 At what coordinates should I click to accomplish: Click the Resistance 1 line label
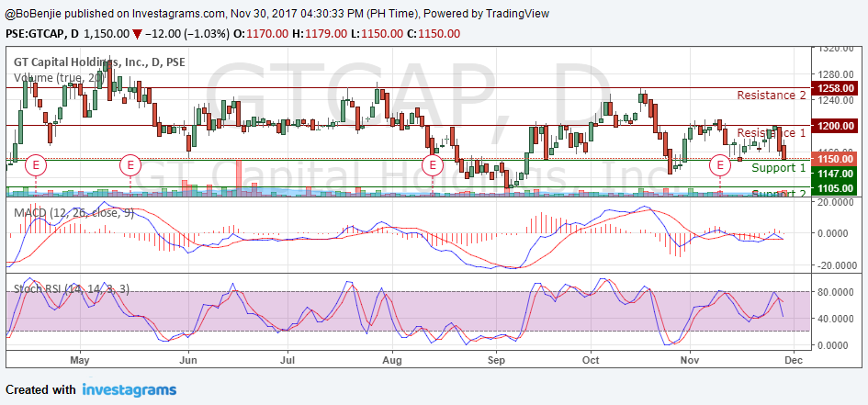pyautogui.click(x=772, y=133)
